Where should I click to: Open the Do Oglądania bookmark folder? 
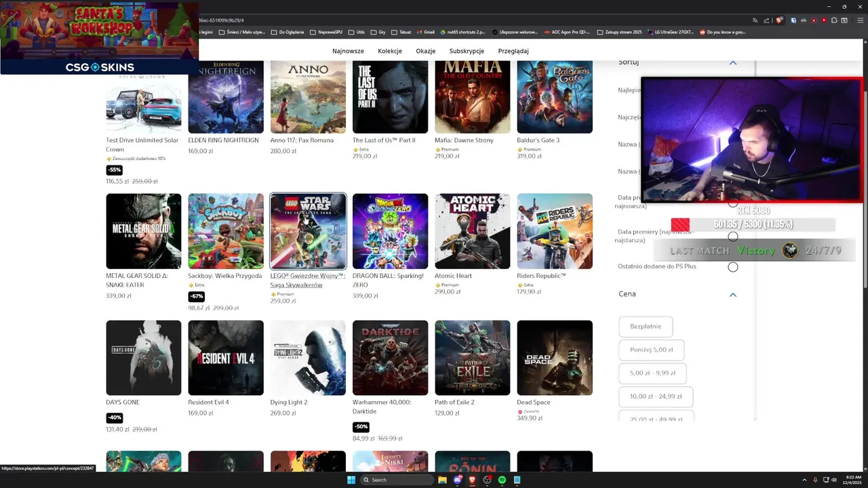click(x=288, y=32)
